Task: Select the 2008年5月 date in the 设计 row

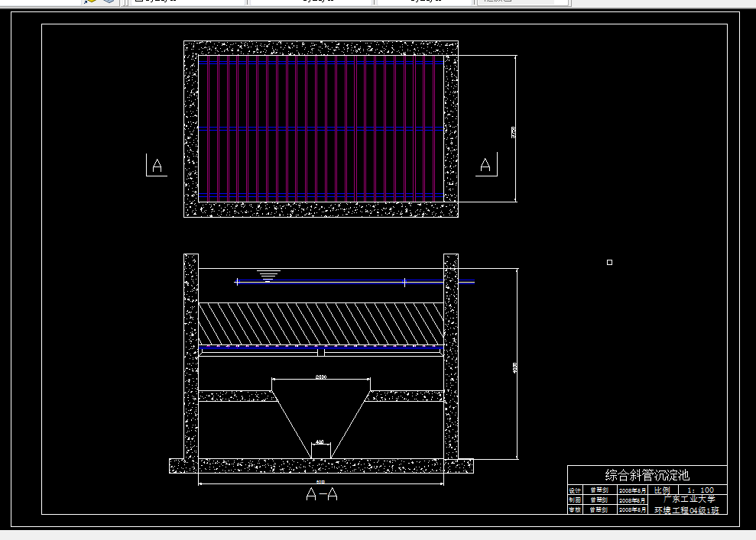Action: pos(632,490)
